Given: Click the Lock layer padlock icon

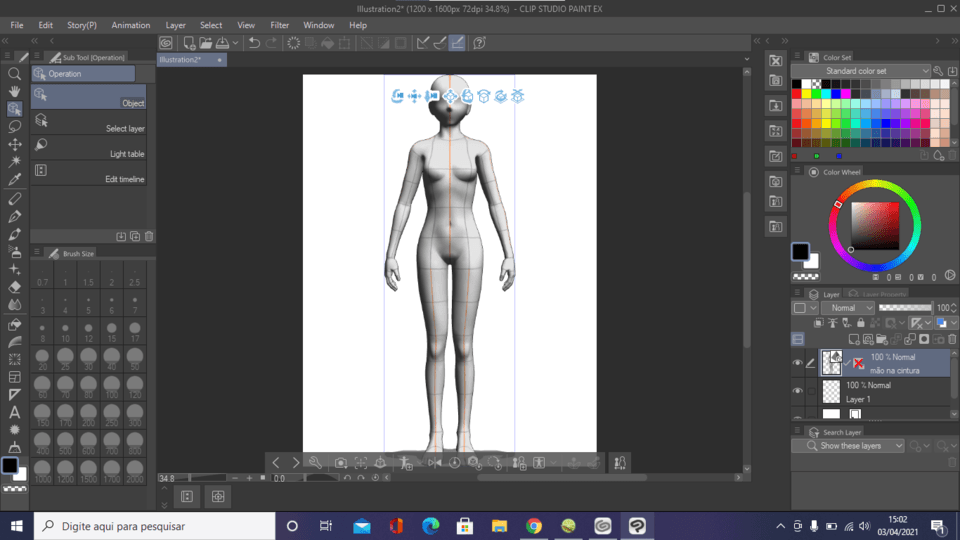Looking at the screenshot, I should pyautogui.click(x=861, y=323).
